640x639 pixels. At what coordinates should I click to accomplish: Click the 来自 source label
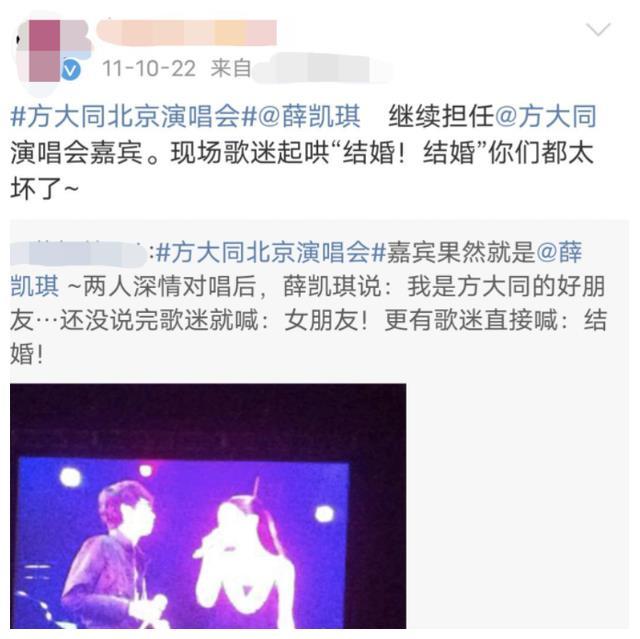[x=231, y=68]
